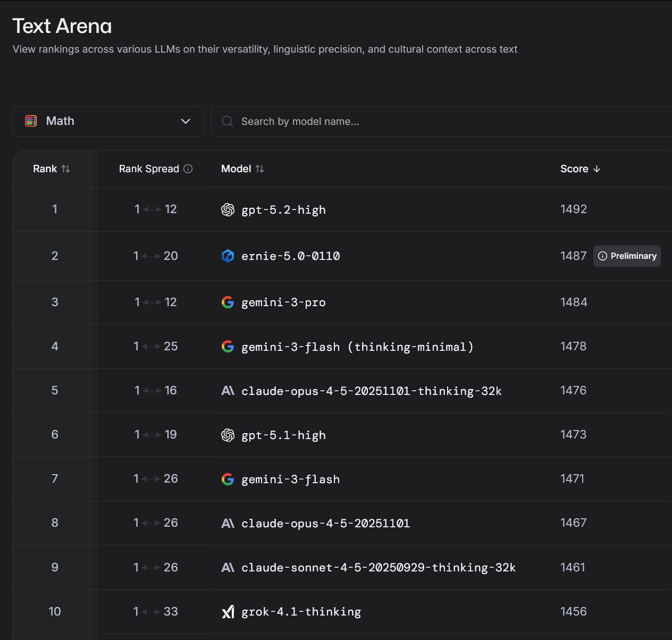Open the gemini-3-flash (thinking-minimal) model entry
Image resolution: width=672 pixels, height=640 pixels.
pos(357,347)
